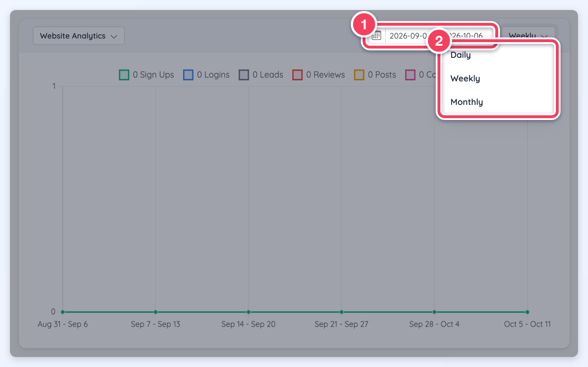The image size is (588, 367).
Task: Click the "Aug 31 - Sep 6" axis label
Action: tap(63, 324)
